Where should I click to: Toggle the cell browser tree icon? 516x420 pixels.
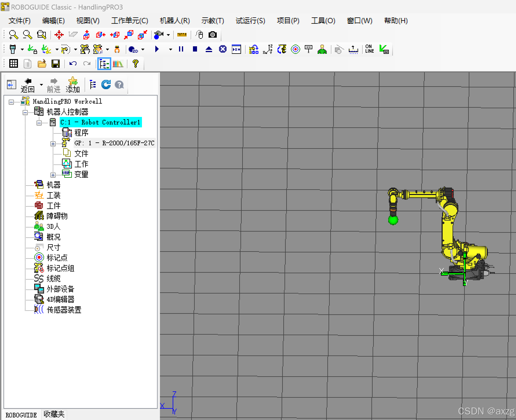coord(104,64)
